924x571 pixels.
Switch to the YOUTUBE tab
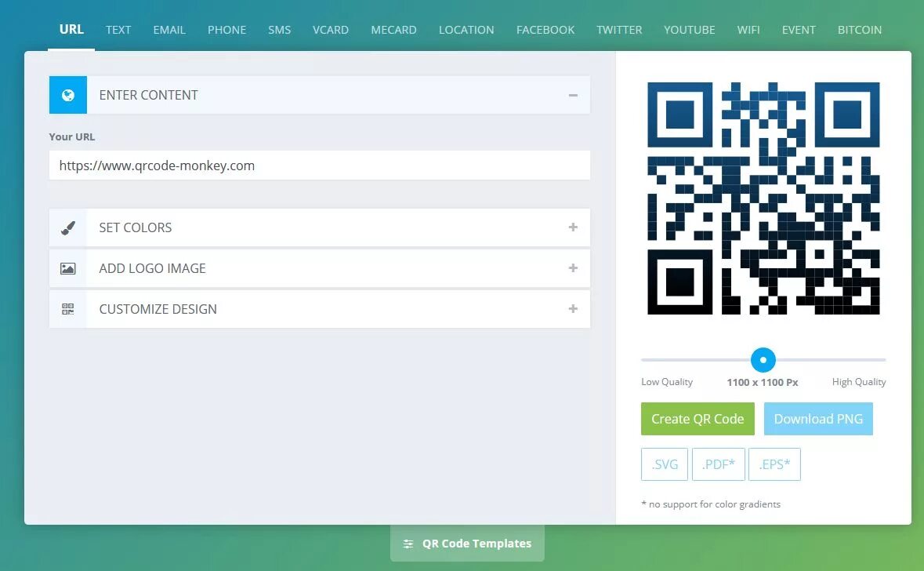689,30
